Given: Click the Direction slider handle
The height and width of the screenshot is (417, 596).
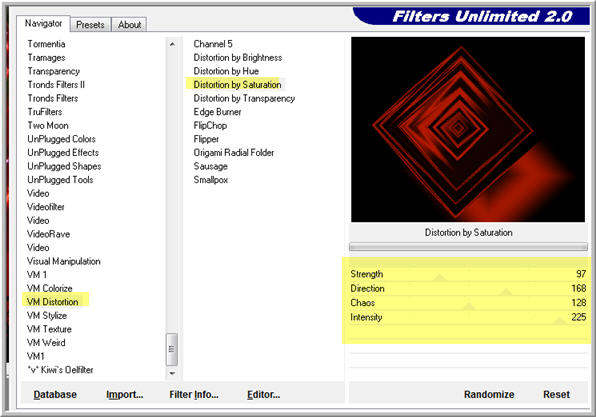Looking at the screenshot, I should pyautogui.click(x=506, y=292).
